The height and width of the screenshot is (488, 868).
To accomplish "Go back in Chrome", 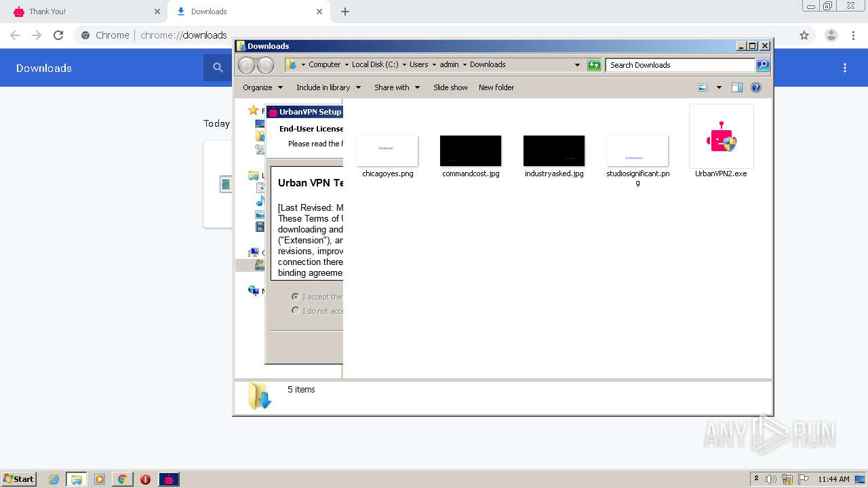I will [x=15, y=35].
